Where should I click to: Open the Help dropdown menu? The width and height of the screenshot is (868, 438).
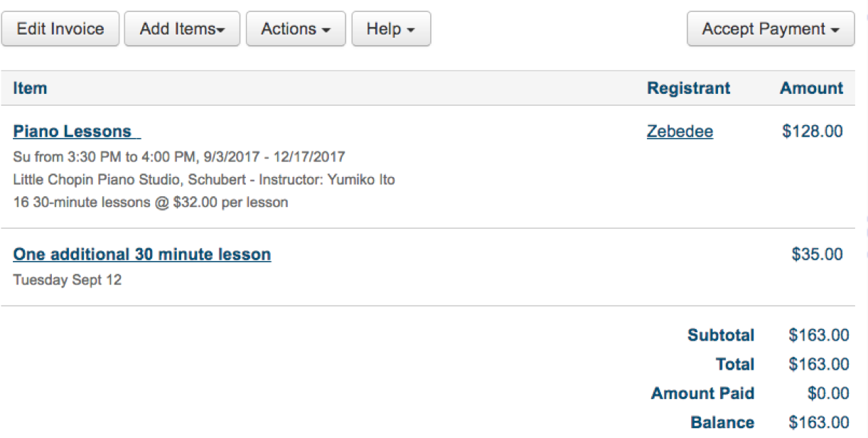(391, 29)
